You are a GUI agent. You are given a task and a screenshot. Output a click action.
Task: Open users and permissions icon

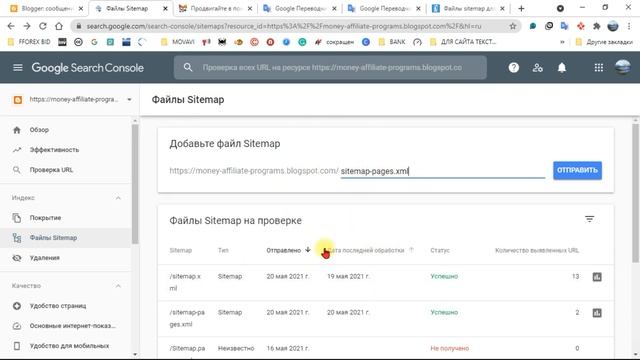coord(538,68)
